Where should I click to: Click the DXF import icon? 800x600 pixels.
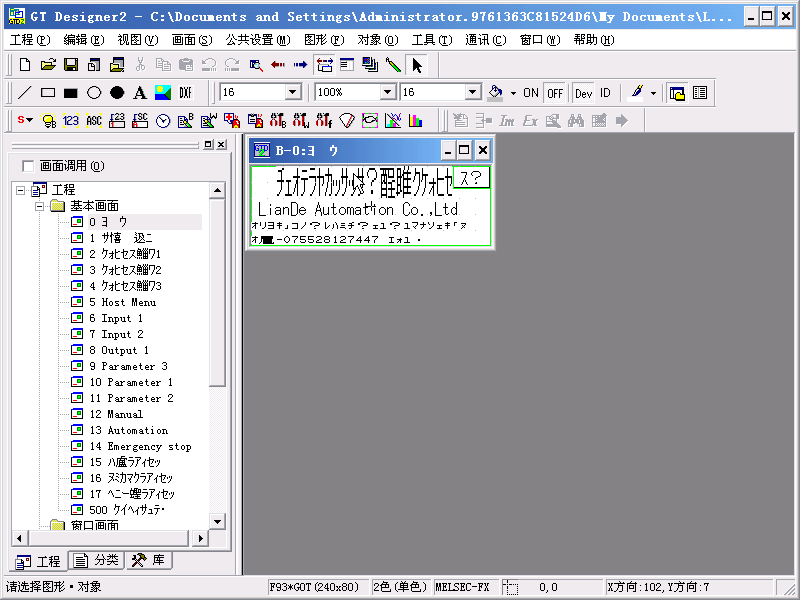click(x=186, y=93)
